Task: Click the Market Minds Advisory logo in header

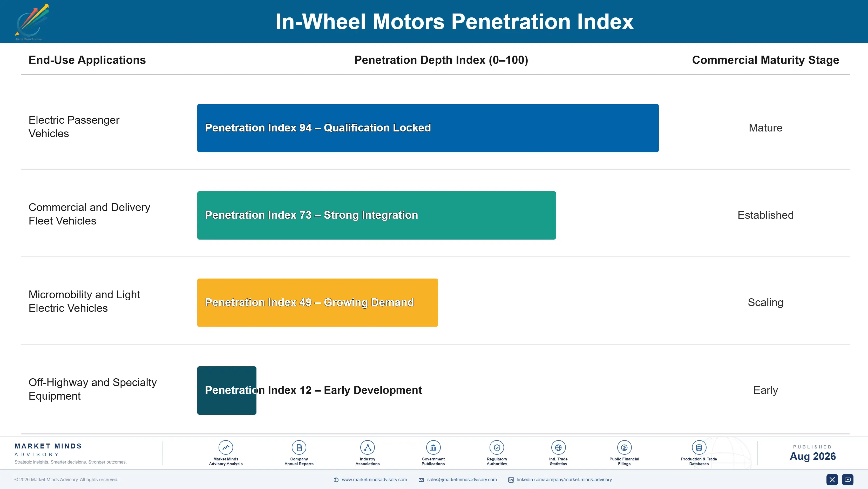Action: pos(32,22)
